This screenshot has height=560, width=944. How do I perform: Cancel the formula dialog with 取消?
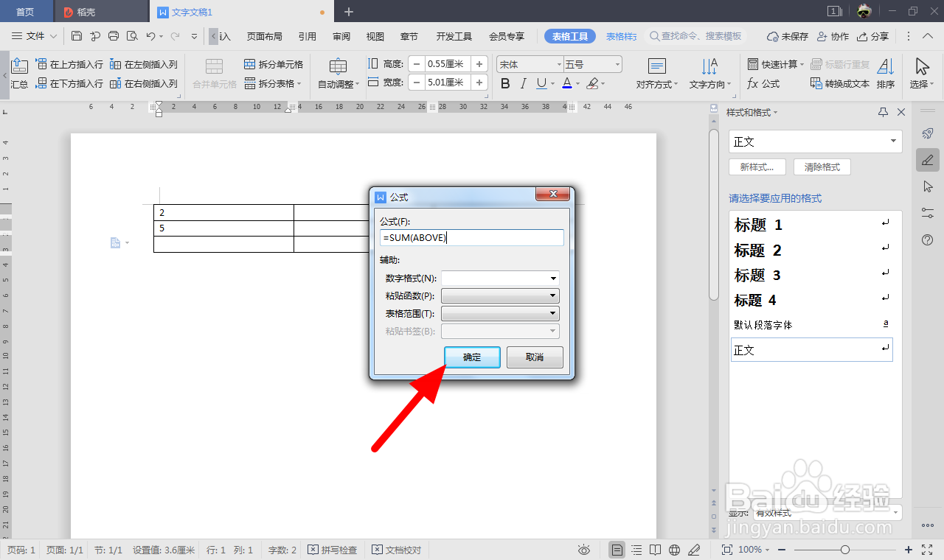(x=535, y=357)
